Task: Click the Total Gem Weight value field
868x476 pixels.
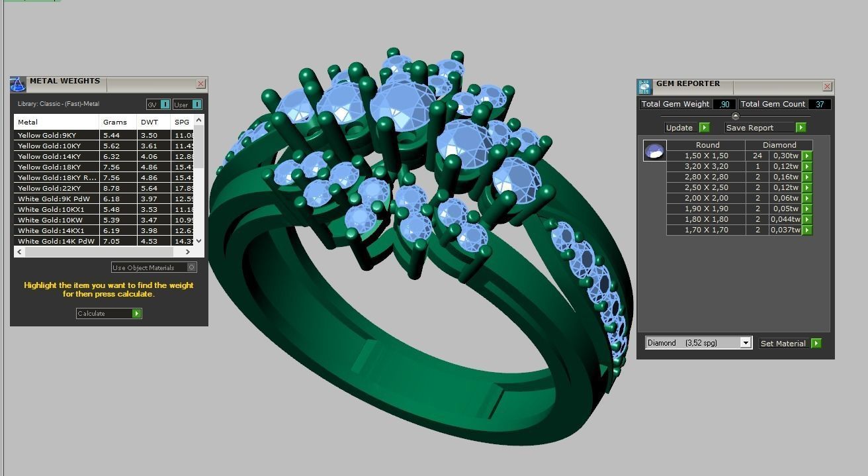Action: tap(724, 105)
